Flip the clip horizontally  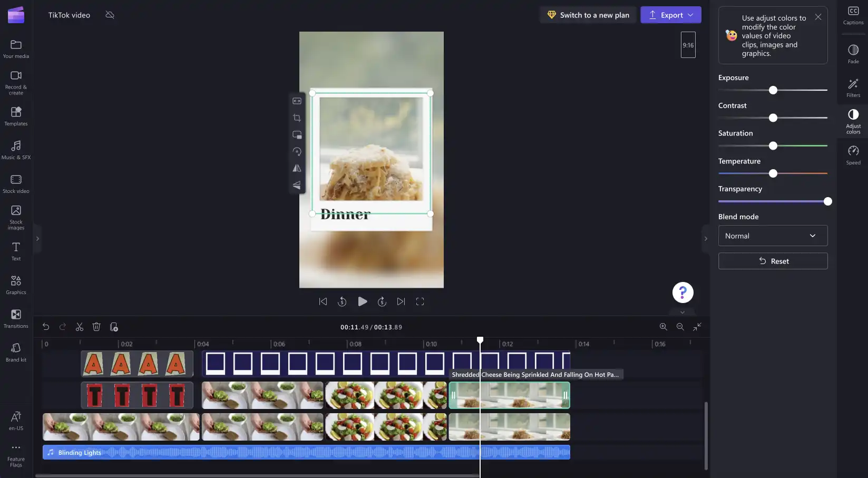coord(297,168)
